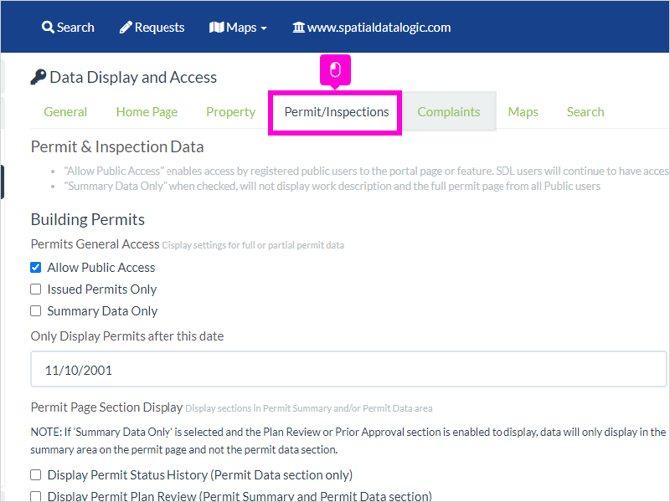Tick Display Permit Plan Review checkbox

pos(35,496)
